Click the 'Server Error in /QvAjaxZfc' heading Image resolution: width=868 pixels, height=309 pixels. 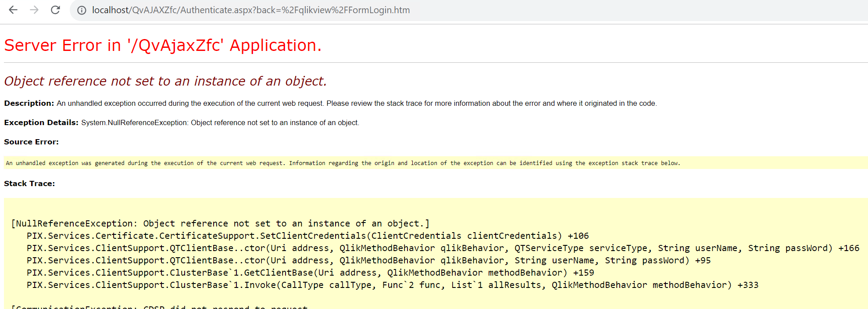(x=163, y=46)
